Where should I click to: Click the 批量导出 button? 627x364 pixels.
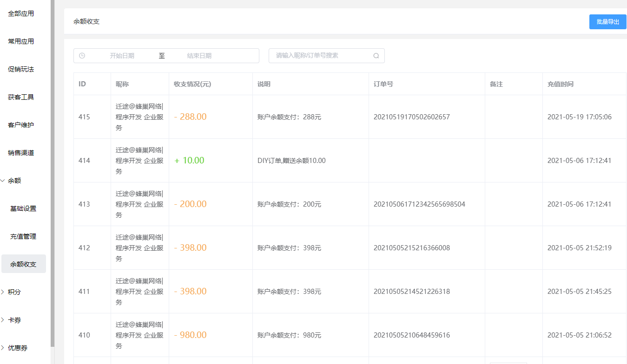coord(607,22)
